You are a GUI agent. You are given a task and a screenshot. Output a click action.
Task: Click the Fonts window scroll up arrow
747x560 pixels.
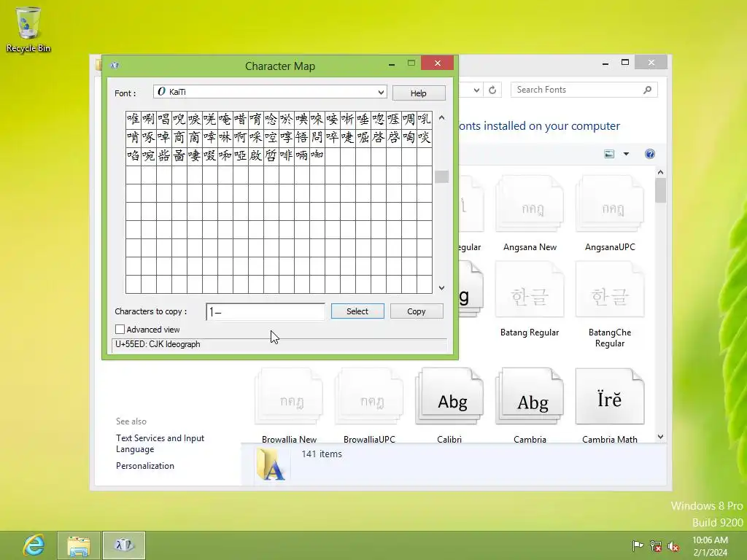coord(660,172)
